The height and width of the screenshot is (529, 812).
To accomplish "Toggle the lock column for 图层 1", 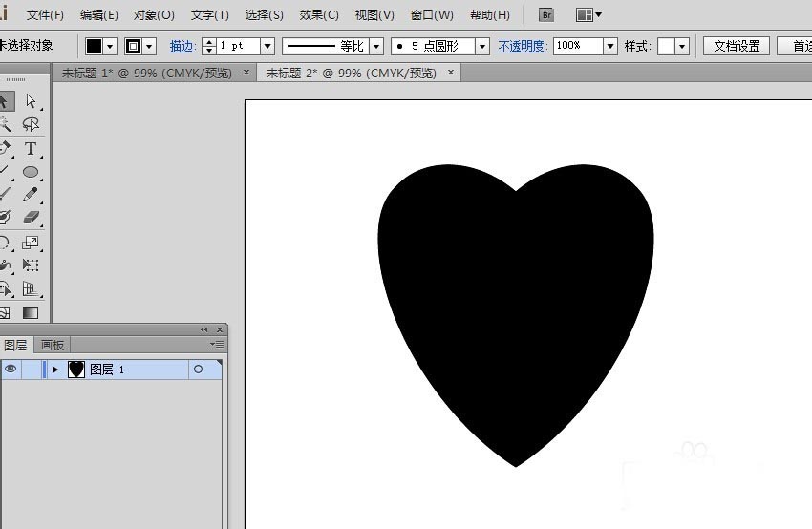I will point(32,370).
